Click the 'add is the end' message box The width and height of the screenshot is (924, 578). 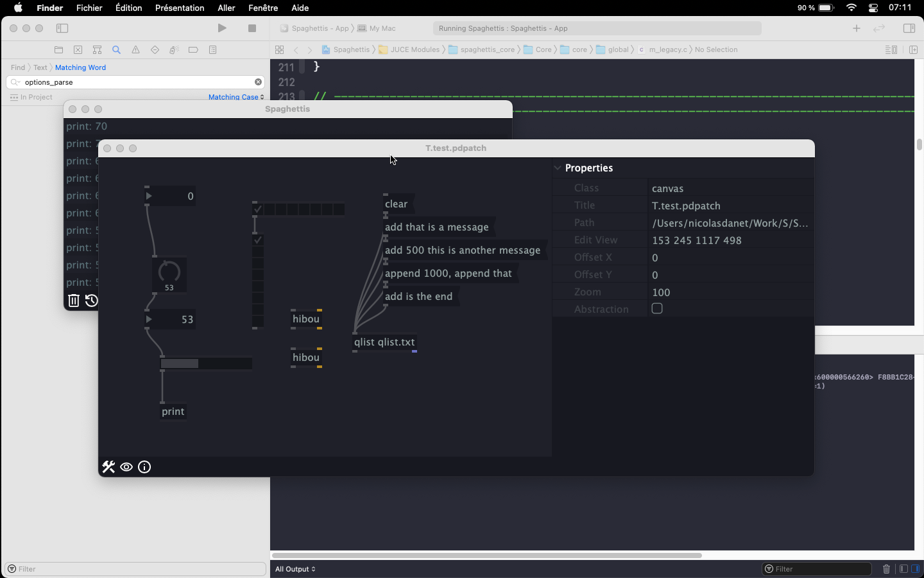pyautogui.click(x=419, y=297)
